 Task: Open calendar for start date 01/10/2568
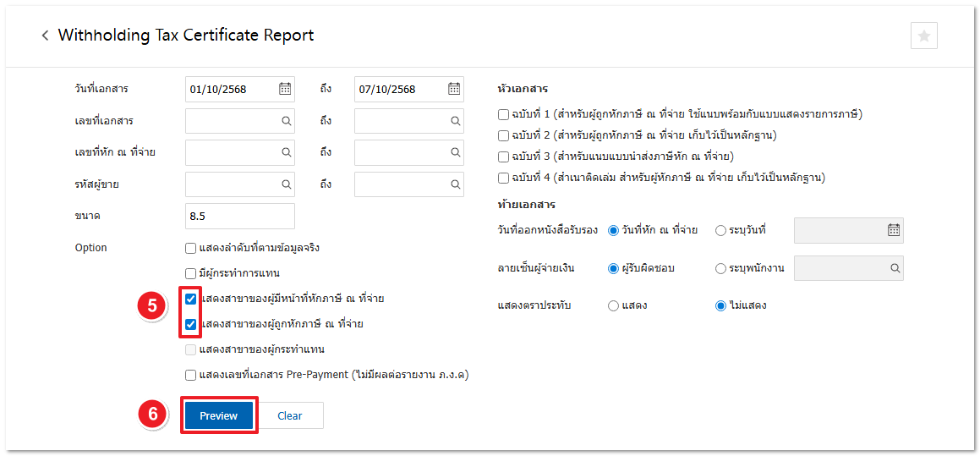click(285, 89)
